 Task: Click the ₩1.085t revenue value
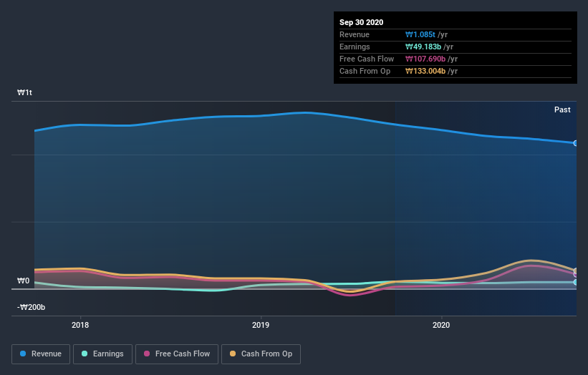coord(420,34)
